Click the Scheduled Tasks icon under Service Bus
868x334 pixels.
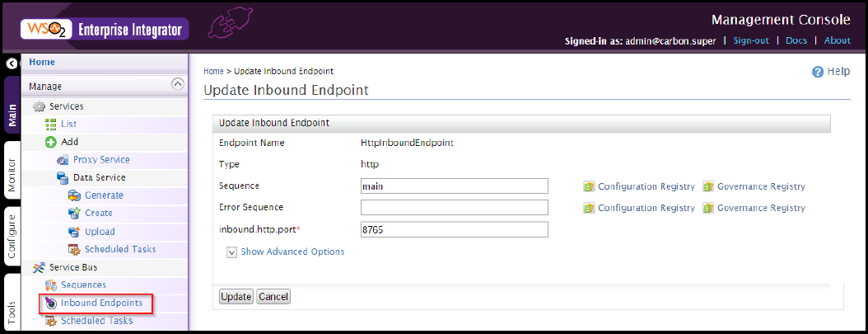click(51, 321)
